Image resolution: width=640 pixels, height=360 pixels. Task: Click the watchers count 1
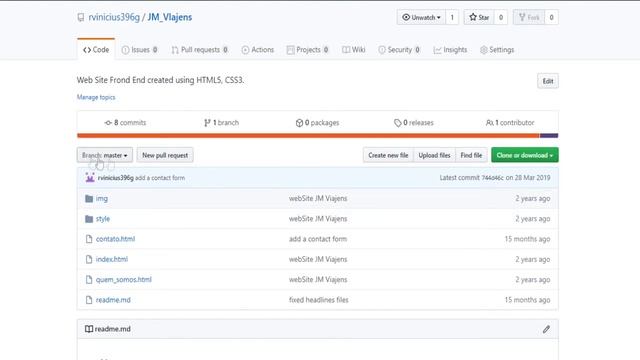tap(452, 17)
